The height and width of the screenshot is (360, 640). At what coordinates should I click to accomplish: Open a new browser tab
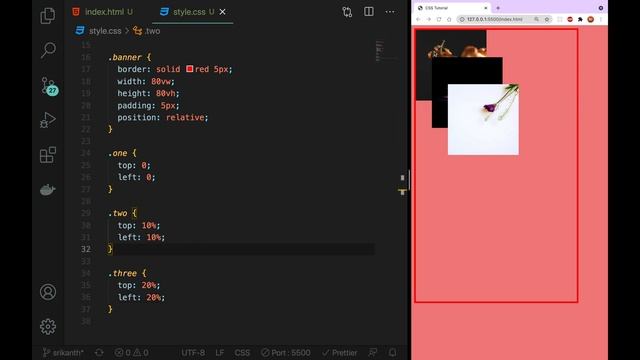click(x=498, y=8)
